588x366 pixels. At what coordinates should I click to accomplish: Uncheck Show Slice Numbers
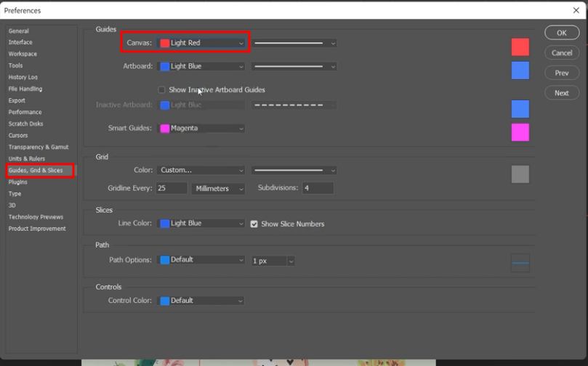(254, 224)
